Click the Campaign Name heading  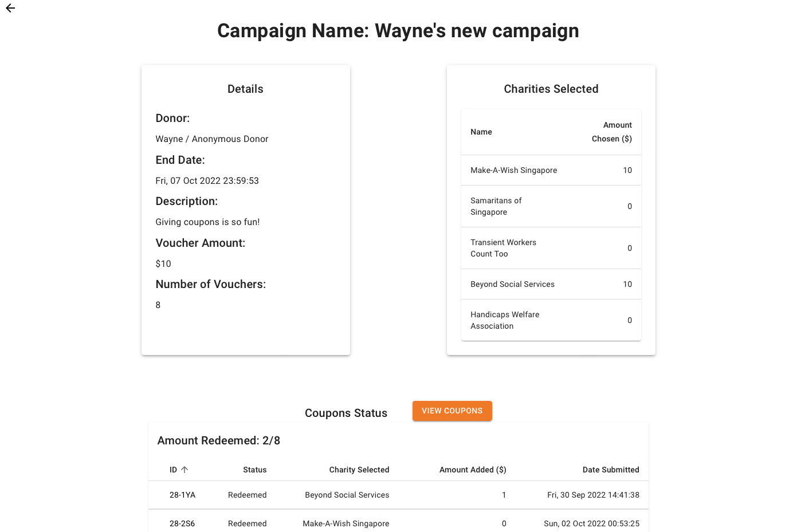pos(398,30)
